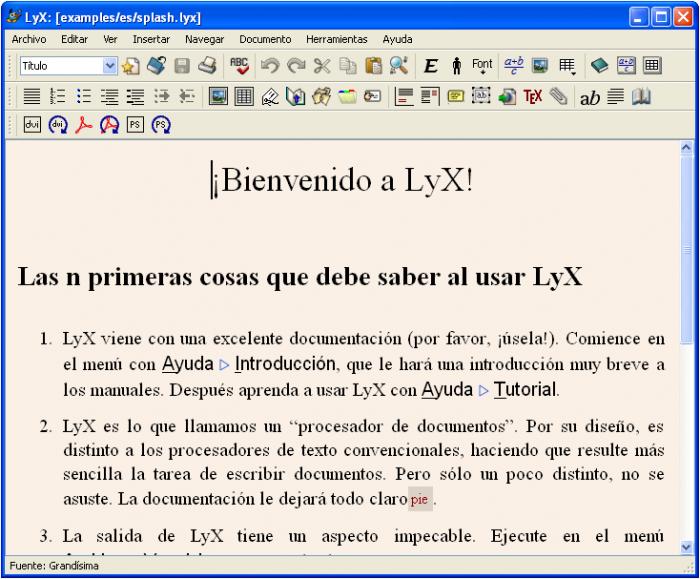The image size is (700, 579).
Task: Insert an index entry folder icon
Action: pos(347,96)
